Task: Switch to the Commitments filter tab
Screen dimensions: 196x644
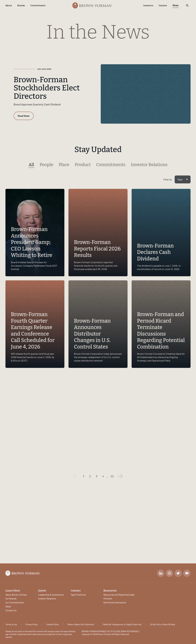Action: (x=111, y=164)
